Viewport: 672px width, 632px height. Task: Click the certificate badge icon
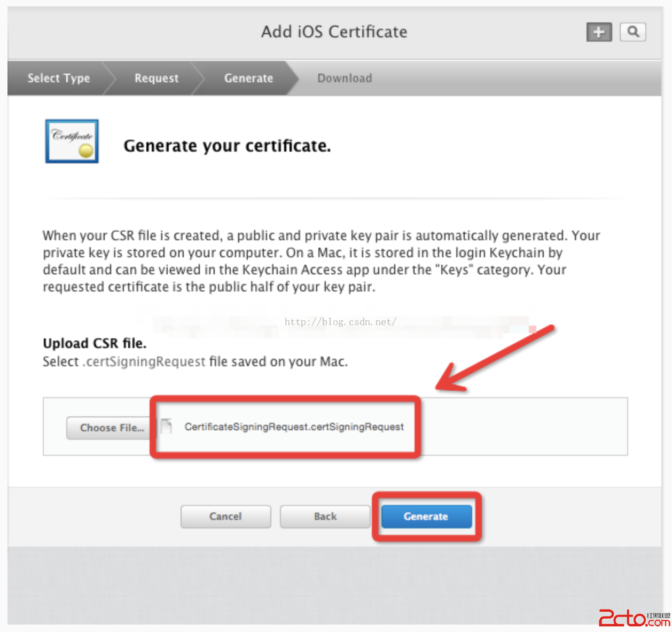pyautogui.click(x=72, y=141)
